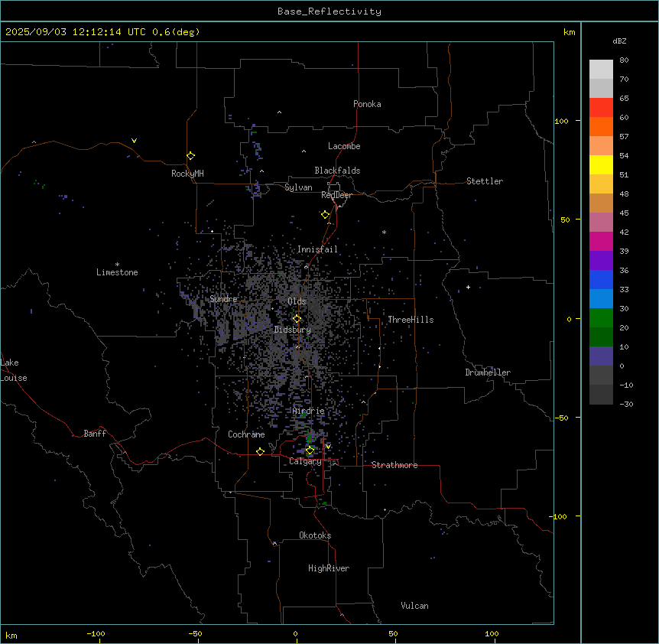This screenshot has height=644, width=659.
Task: Click the yellow diamond marker above the Calgary label
Action: coord(310,450)
